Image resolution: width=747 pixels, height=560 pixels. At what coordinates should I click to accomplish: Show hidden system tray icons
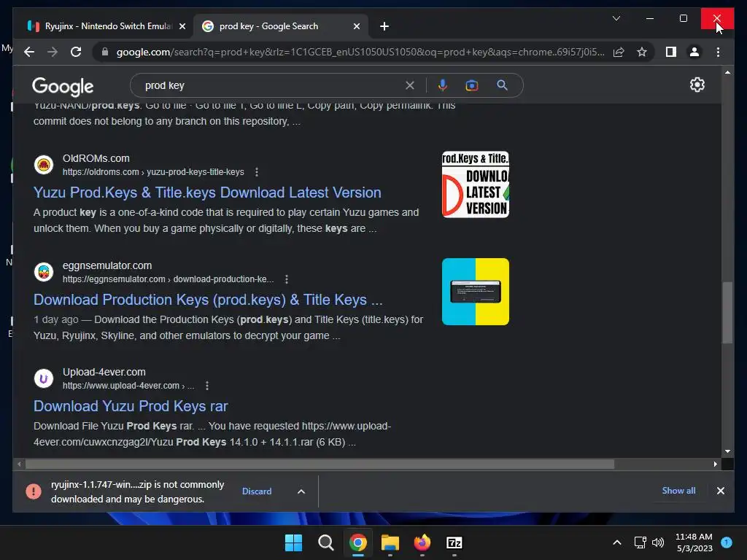617,542
